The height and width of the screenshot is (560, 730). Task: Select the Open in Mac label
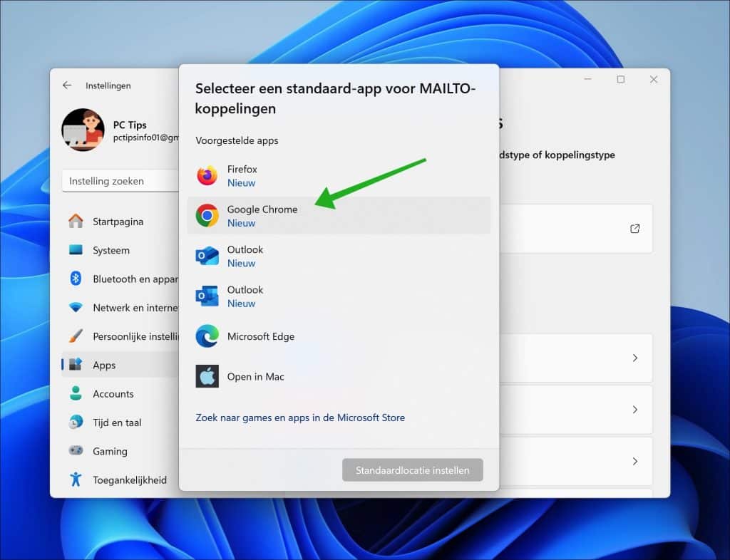point(256,377)
